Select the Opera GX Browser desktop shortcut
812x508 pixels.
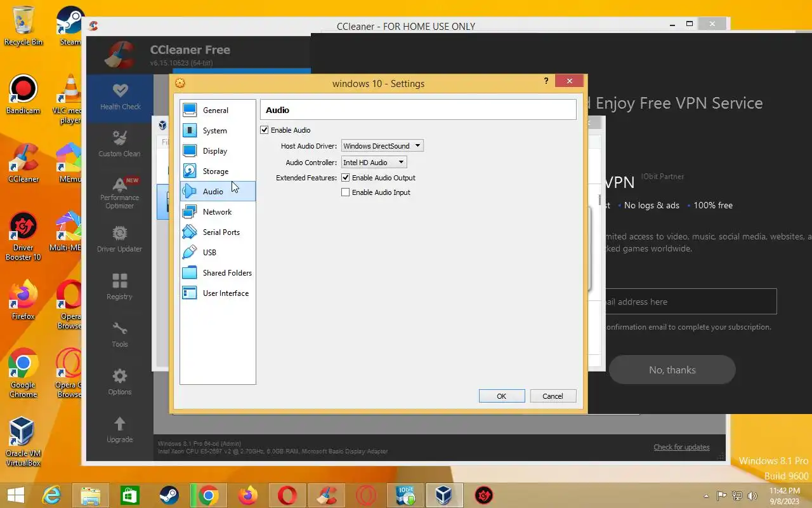(x=69, y=373)
